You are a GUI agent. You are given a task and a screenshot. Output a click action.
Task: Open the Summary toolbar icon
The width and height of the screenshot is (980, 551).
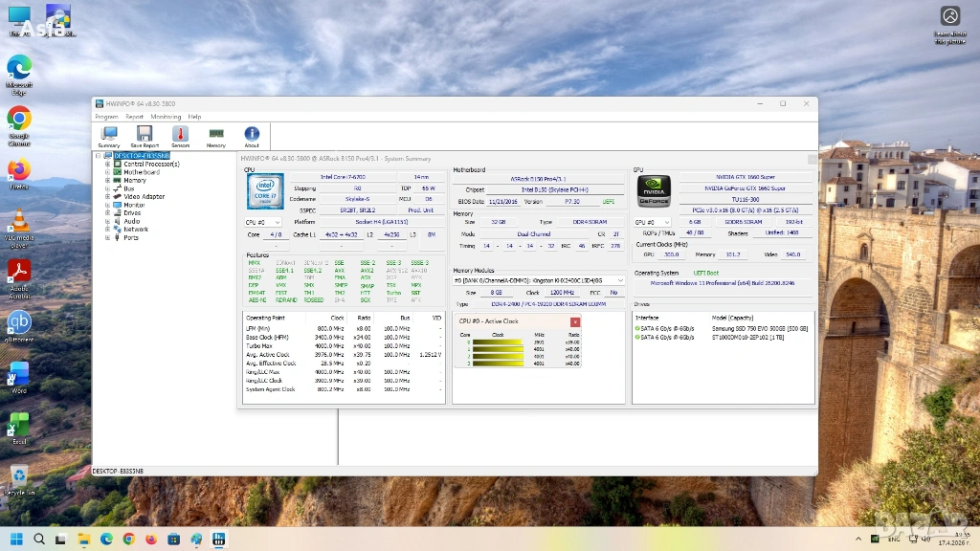click(x=109, y=135)
